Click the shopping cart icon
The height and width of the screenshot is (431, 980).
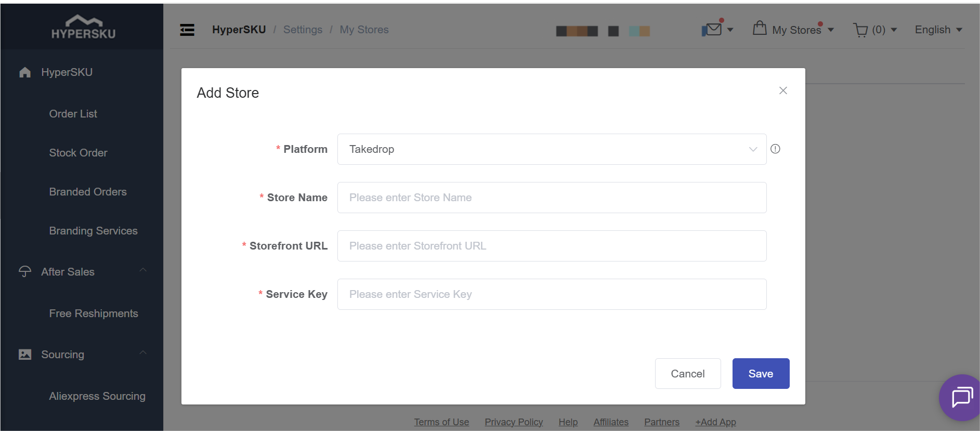click(860, 30)
